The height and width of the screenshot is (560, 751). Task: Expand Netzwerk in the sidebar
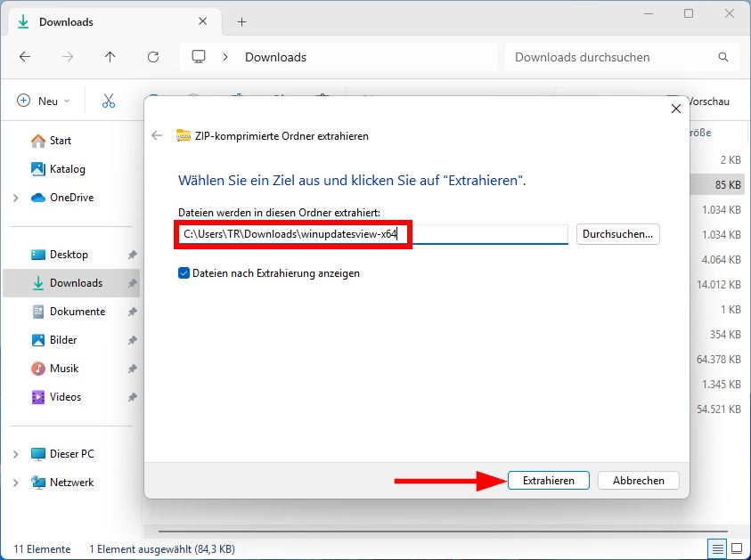pos(16,482)
